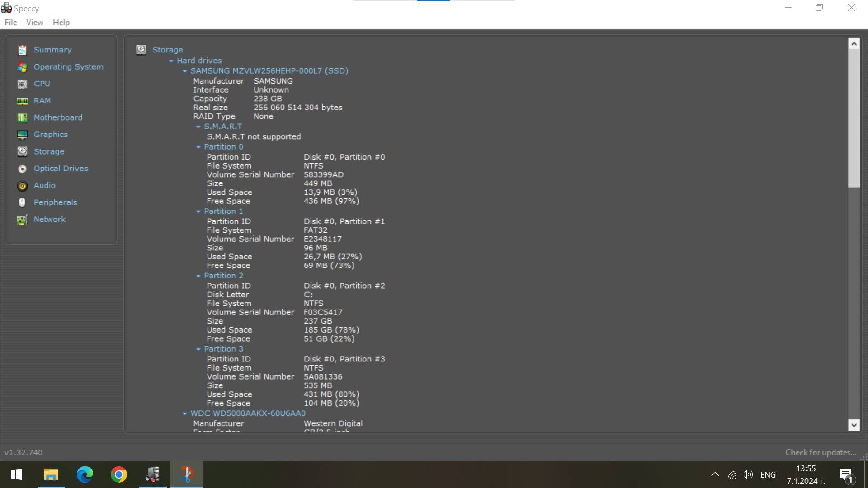Go to the Optical Drives section label
Image resolution: width=868 pixels, height=488 pixels.
(61, 169)
